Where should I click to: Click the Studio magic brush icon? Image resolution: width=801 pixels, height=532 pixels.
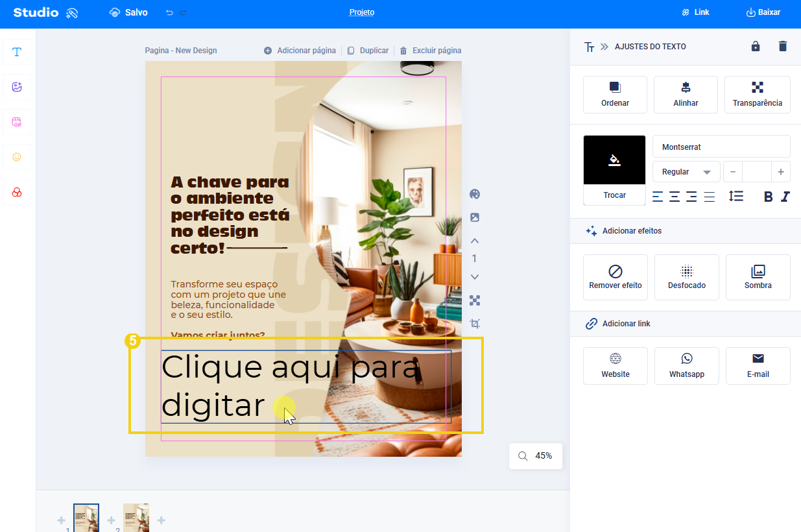[x=72, y=12]
